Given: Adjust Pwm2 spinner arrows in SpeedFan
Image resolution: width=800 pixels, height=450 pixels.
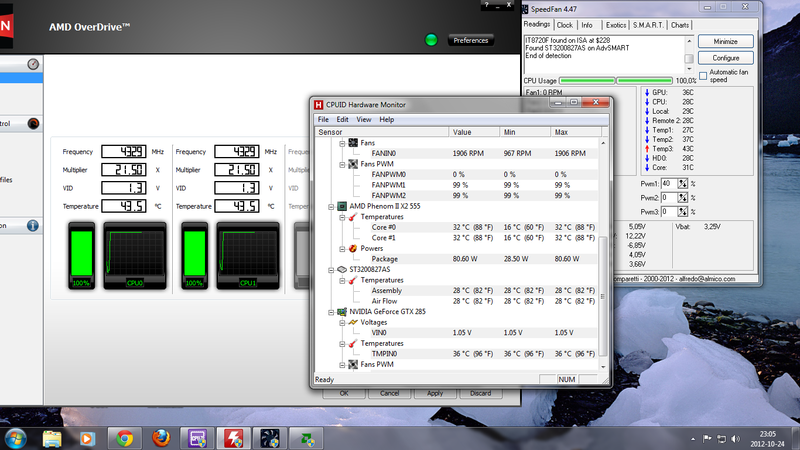Looking at the screenshot, I should tap(683, 197).
